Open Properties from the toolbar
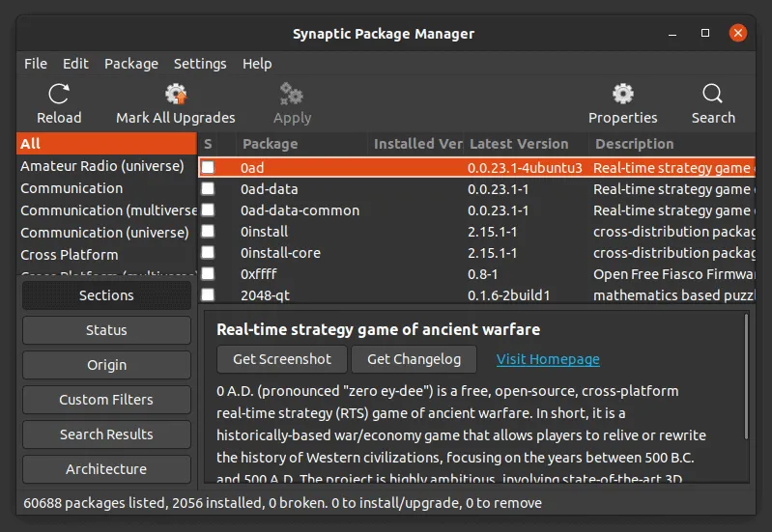Viewport: 772px width, 532px height. (x=623, y=95)
